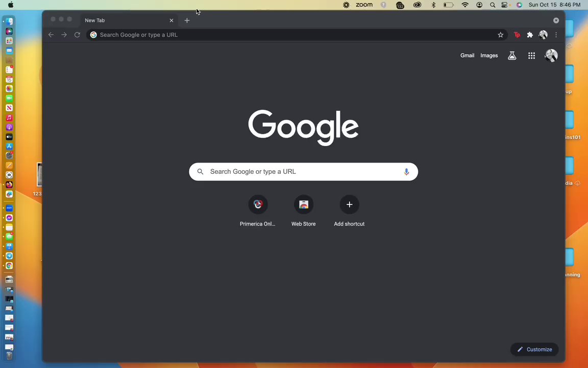Open the red Tp extension icon
This screenshot has height=368, width=588.
pyautogui.click(x=517, y=35)
